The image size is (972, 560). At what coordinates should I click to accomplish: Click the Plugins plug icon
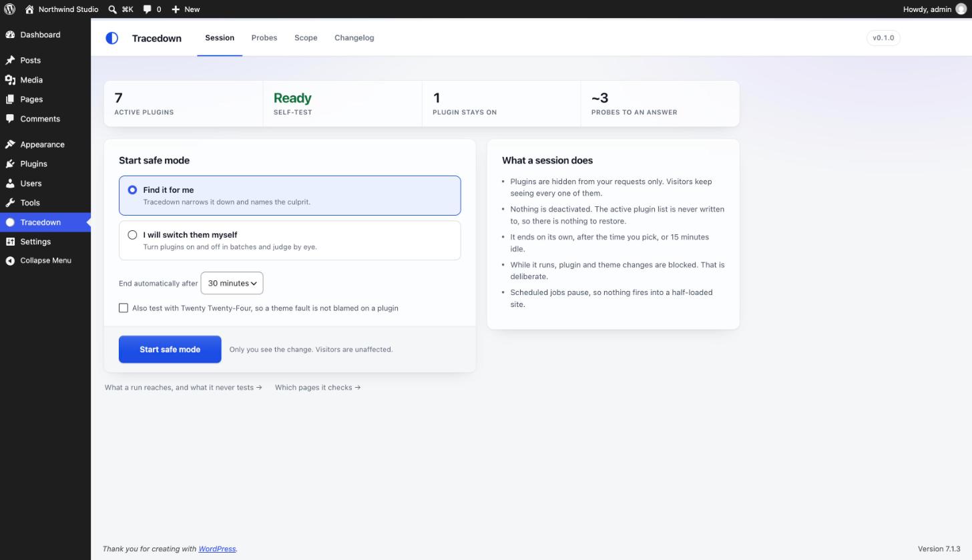[x=10, y=164]
